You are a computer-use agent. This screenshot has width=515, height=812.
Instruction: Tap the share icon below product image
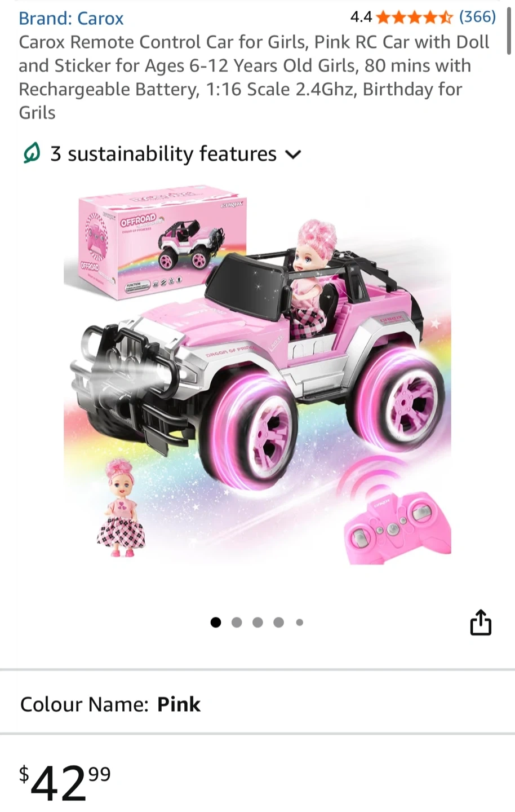481,623
